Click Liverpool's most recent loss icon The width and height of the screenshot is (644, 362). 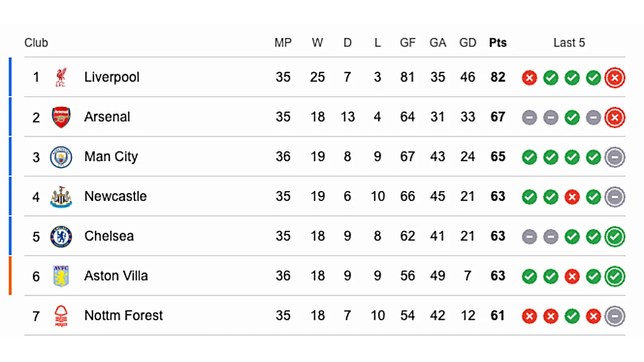coord(615,78)
